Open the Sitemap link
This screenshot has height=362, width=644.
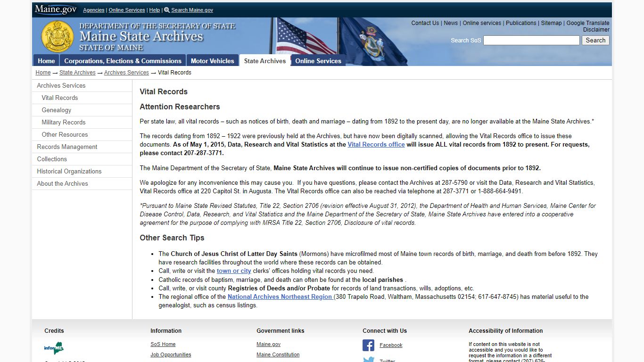[551, 23]
